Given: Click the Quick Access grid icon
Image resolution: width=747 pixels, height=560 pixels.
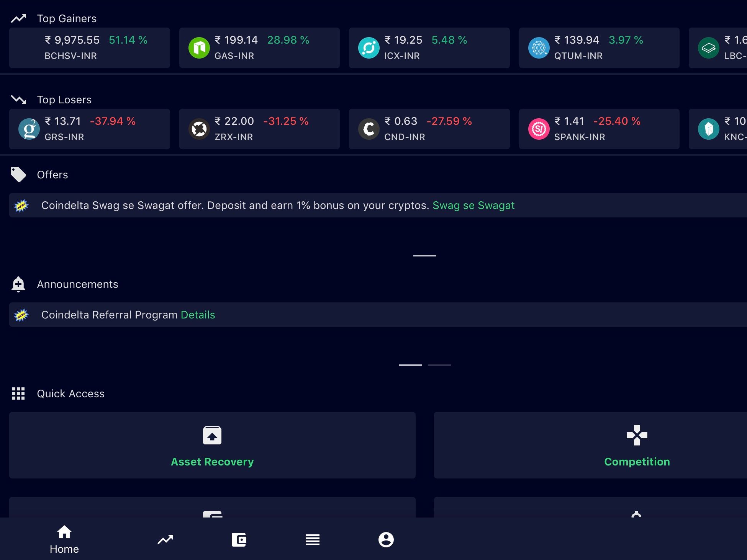Looking at the screenshot, I should click(18, 393).
